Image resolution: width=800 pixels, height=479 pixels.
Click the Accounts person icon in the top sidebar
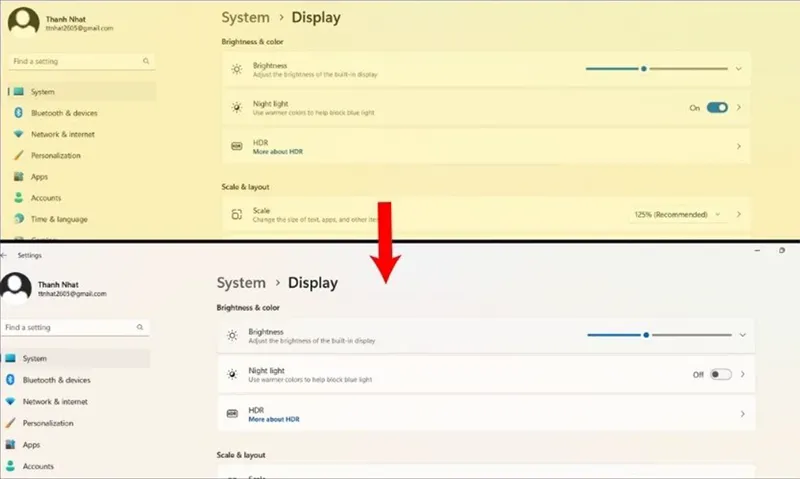coord(18,197)
